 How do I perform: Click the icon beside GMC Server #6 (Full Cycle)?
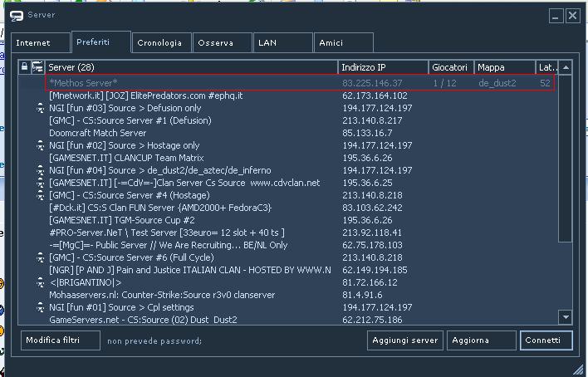pyautogui.click(x=39, y=257)
